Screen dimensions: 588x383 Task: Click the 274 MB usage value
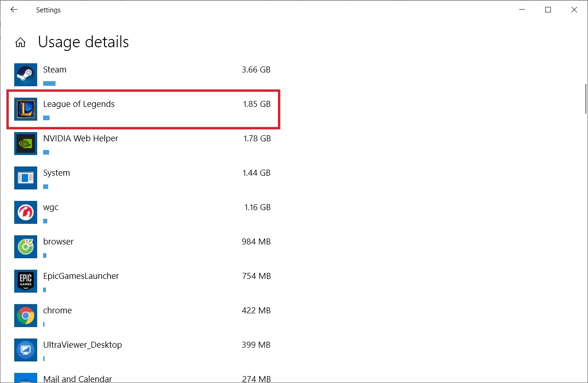pyautogui.click(x=256, y=379)
